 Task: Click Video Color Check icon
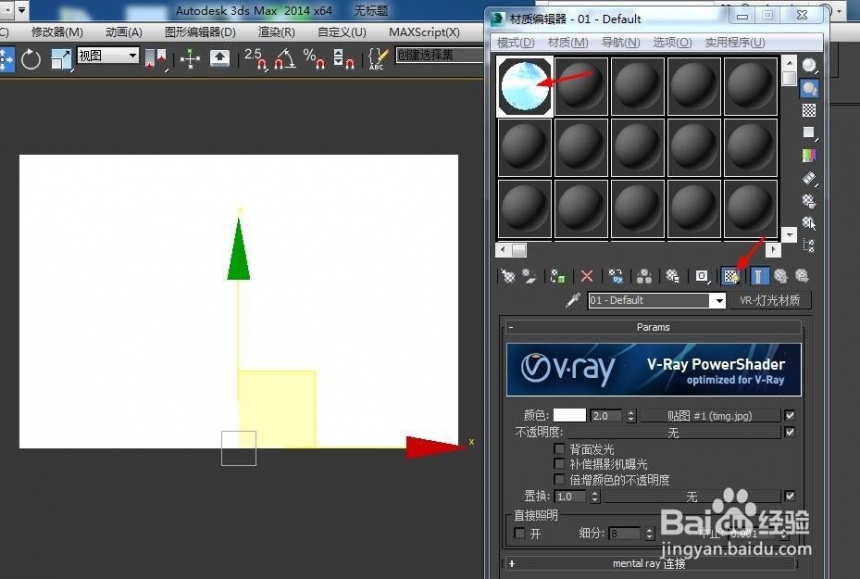tap(809, 156)
